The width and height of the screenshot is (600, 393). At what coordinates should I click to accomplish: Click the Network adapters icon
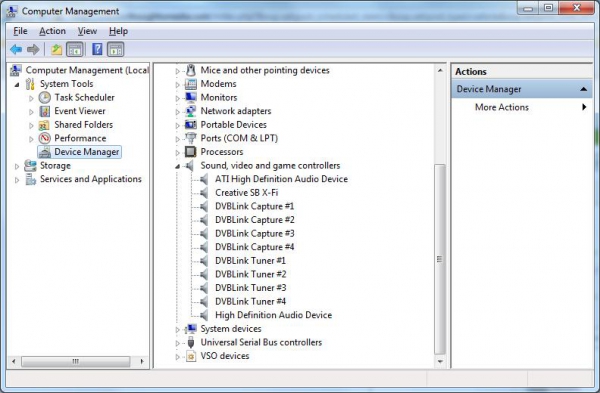coord(191,111)
